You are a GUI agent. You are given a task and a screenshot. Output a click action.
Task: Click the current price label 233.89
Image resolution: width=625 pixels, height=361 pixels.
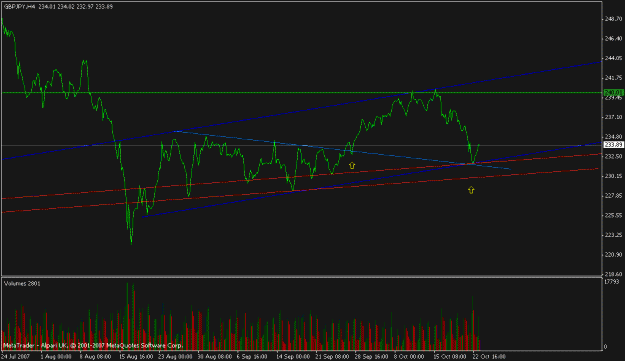coord(613,145)
